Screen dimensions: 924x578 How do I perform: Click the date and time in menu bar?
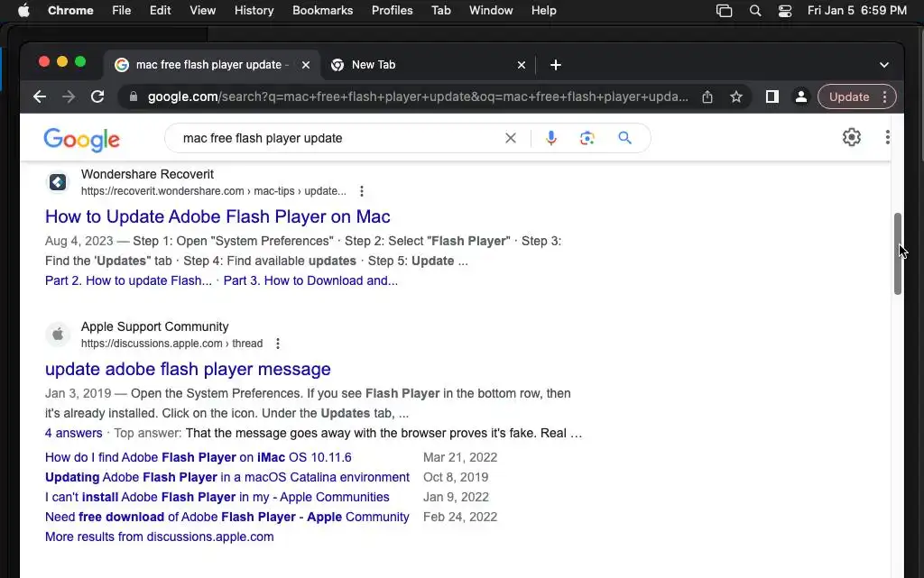[x=857, y=11]
